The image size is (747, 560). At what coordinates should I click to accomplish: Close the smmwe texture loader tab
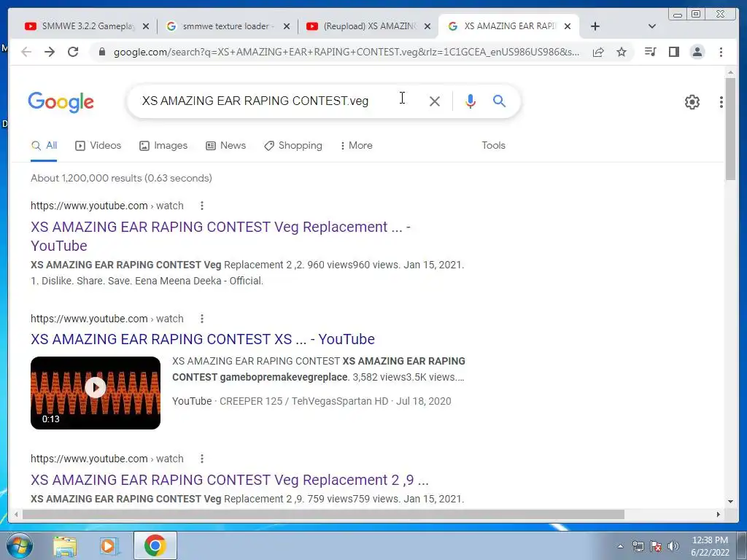(x=286, y=26)
